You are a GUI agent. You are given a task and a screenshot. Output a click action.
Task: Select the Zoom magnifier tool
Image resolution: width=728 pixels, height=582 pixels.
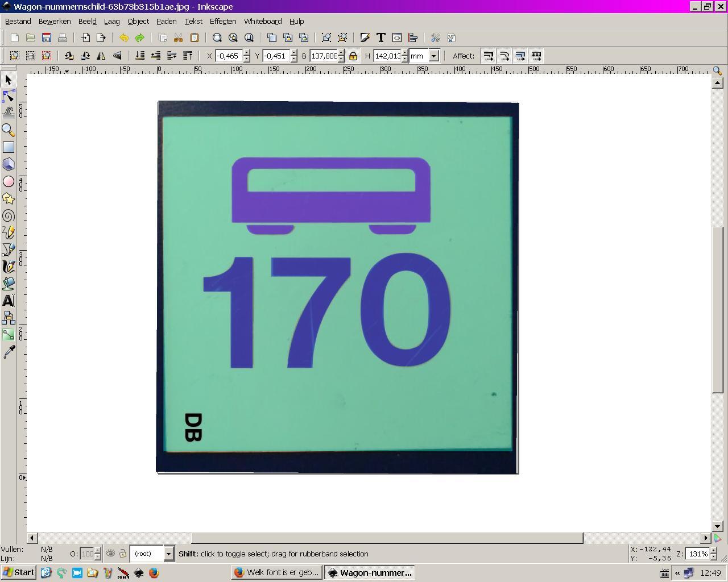click(x=9, y=130)
